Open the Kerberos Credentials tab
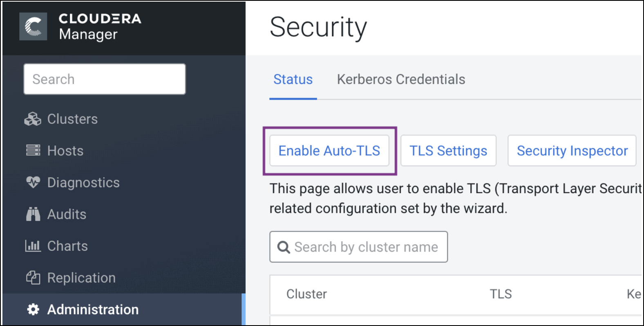 click(401, 79)
